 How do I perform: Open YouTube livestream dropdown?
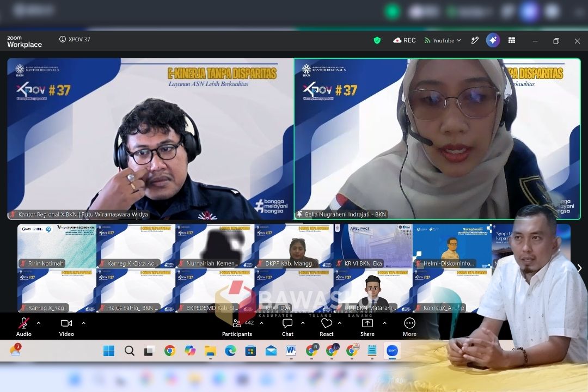(x=443, y=40)
